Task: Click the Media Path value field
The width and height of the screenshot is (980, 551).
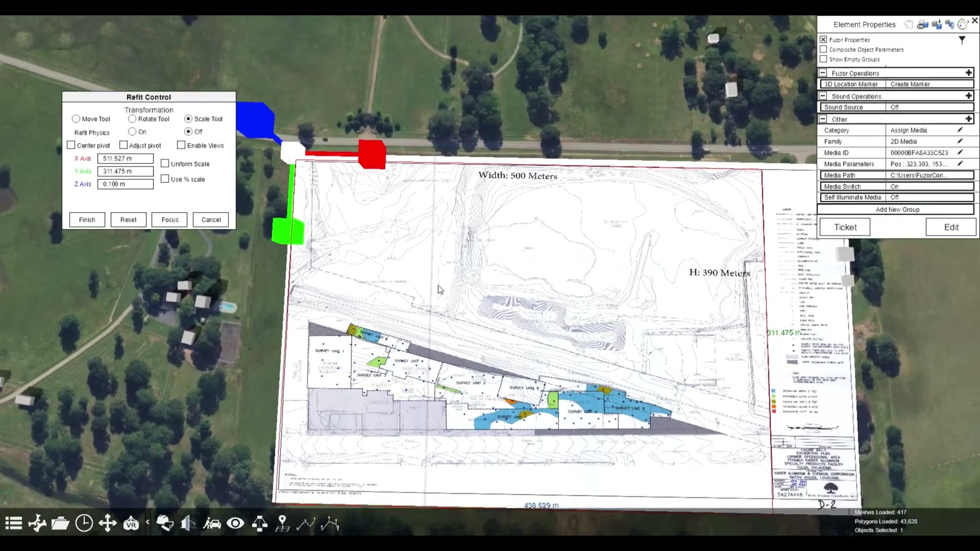Action: tap(930, 175)
